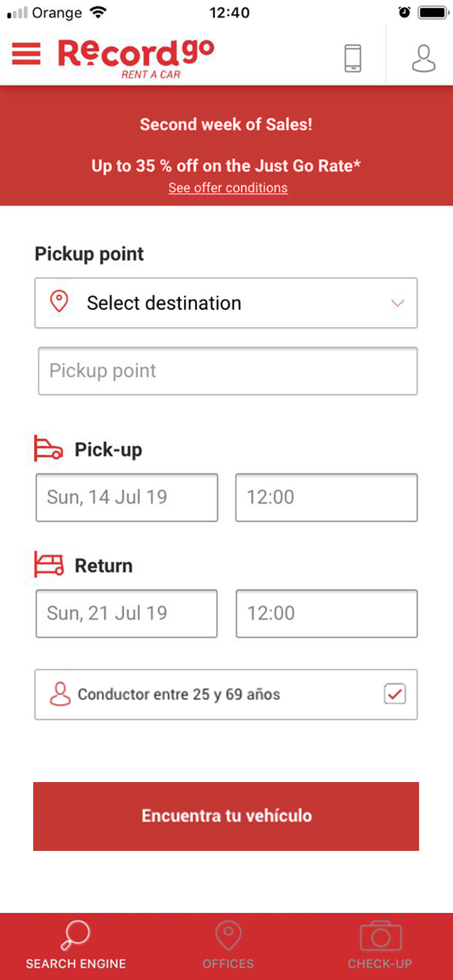Image resolution: width=453 pixels, height=980 pixels.
Task: Tap the mobile phone icon in header
Action: coord(352,58)
